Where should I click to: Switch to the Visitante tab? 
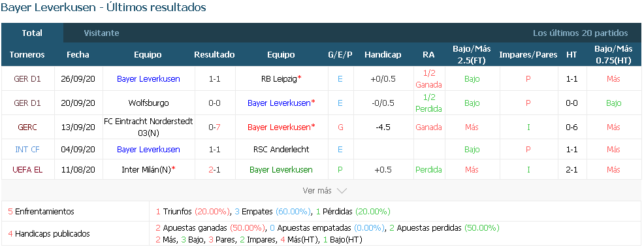pos(101,33)
